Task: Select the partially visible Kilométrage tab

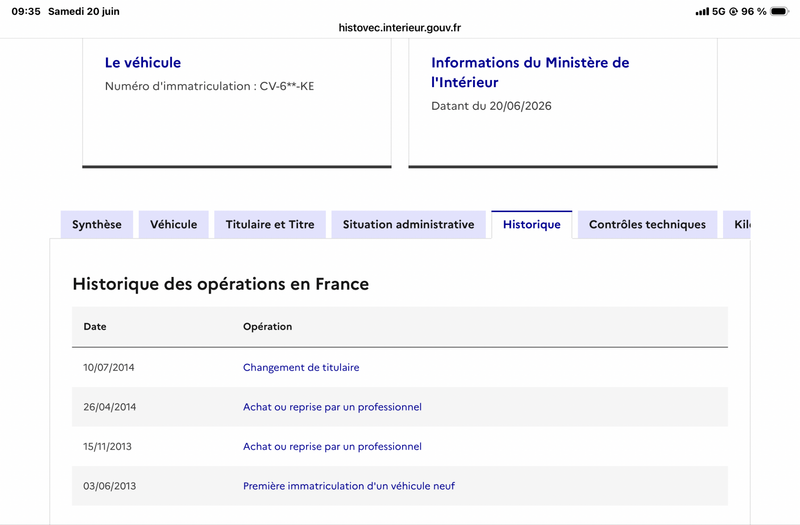Action: point(737,224)
